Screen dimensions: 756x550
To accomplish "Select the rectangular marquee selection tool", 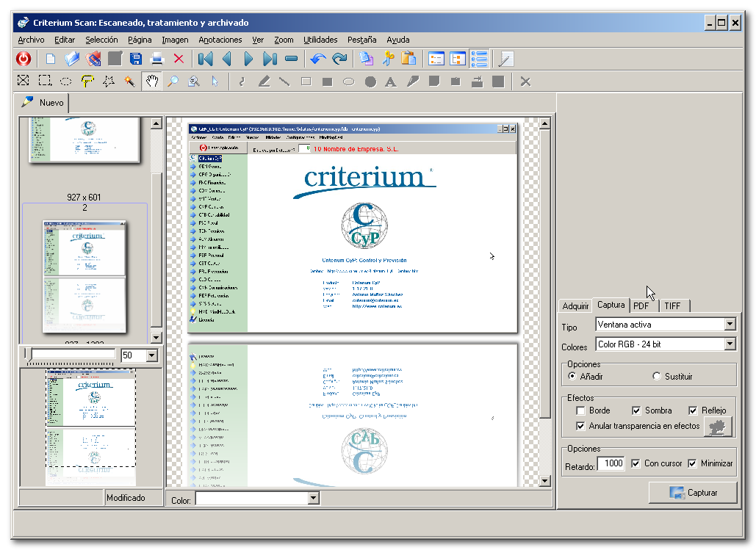I will [45, 81].
